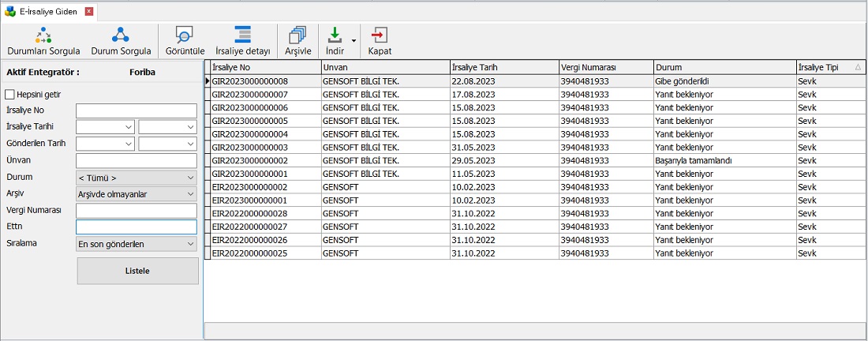Open the Durum dropdown showing Tümü
This screenshot has height=341, width=868.
pyautogui.click(x=137, y=178)
